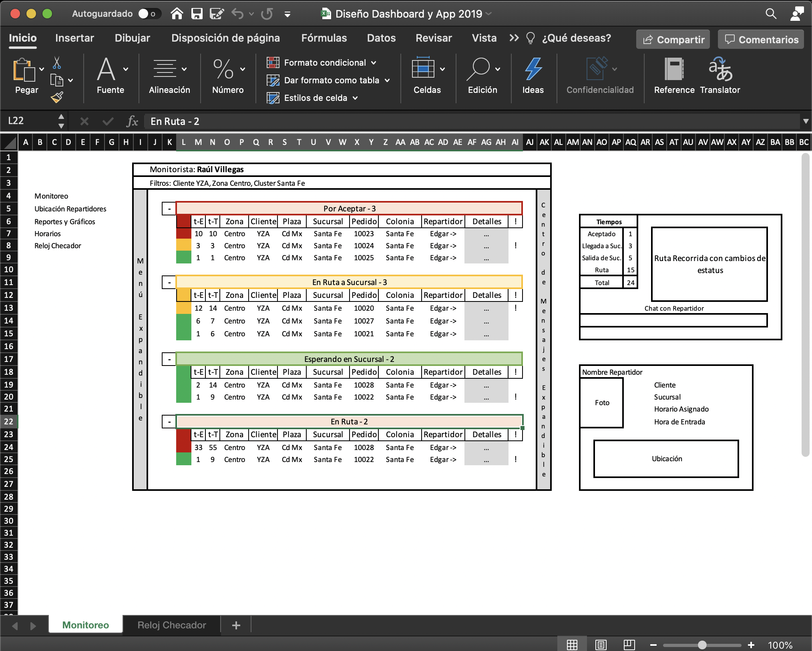Click the Compartir button
The width and height of the screenshot is (812, 651).
673,40
